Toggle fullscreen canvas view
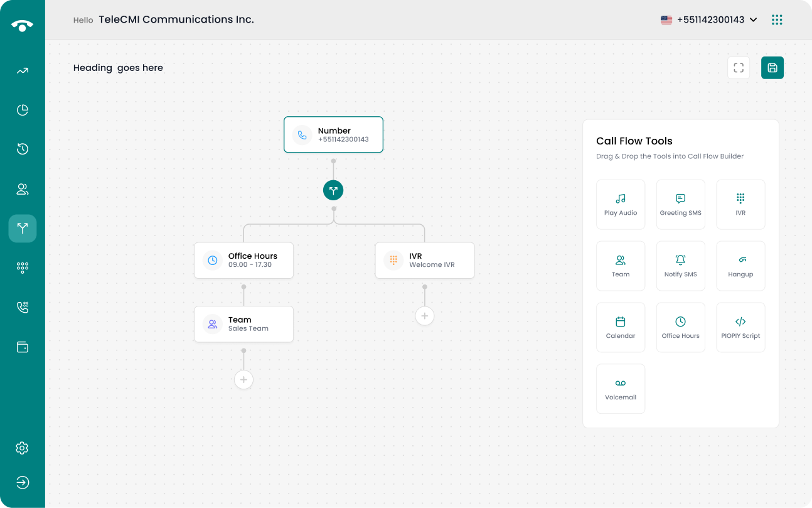Screen dimensions: 812x508 [x=739, y=68]
